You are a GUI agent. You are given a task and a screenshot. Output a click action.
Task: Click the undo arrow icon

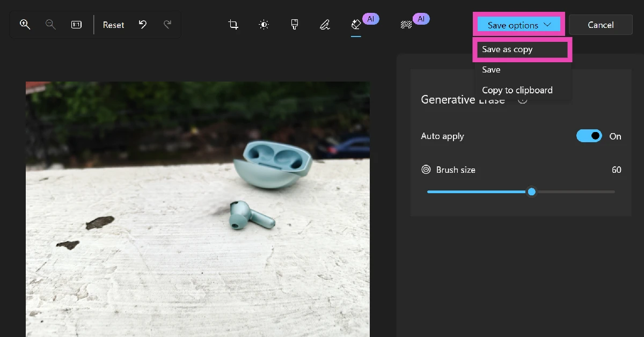coord(143,25)
